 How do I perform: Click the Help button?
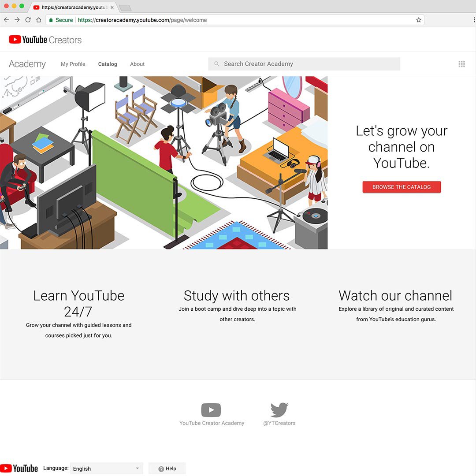pyautogui.click(x=167, y=469)
